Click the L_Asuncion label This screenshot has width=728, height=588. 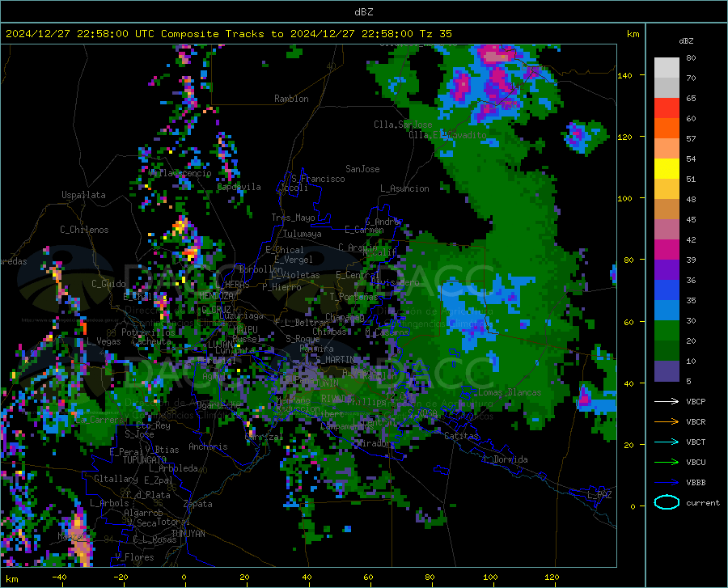point(404,188)
